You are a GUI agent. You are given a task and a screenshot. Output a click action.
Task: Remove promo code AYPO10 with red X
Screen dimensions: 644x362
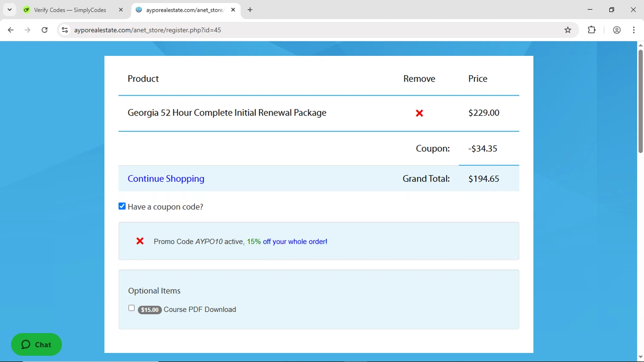[x=140, y=241]
